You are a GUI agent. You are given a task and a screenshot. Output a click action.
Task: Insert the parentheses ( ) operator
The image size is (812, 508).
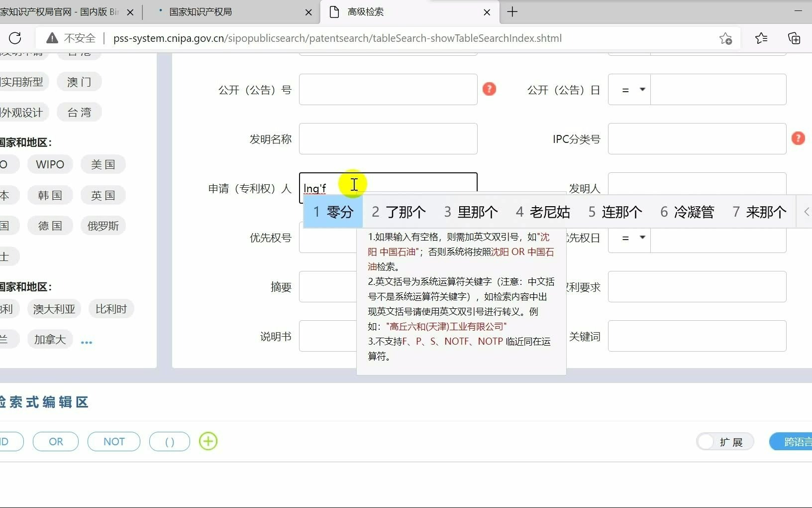tap(170, 442)
